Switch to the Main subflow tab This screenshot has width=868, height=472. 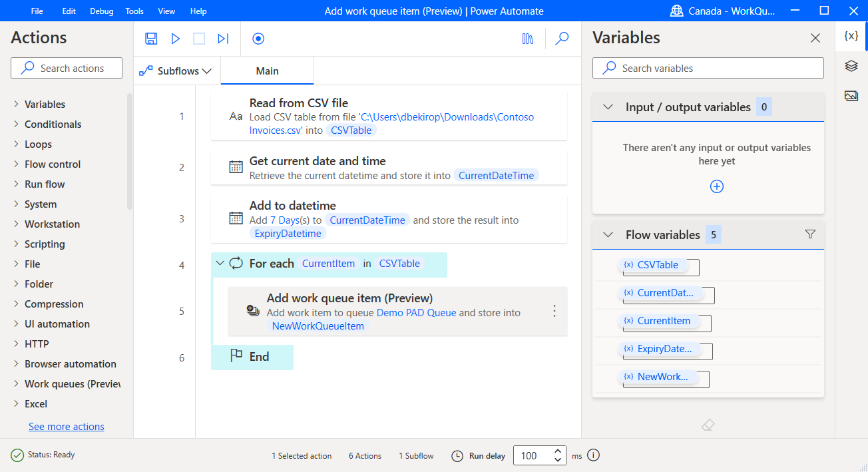[x=267, y=71]
